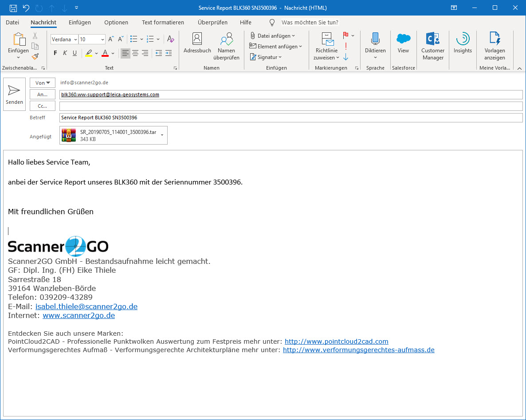
Task: Increase the paragraph indent
Action: coord(169,53)
